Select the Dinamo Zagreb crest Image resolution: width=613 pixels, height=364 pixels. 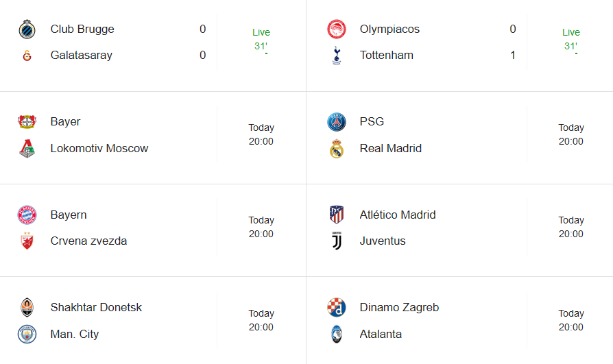pos(337,307)
